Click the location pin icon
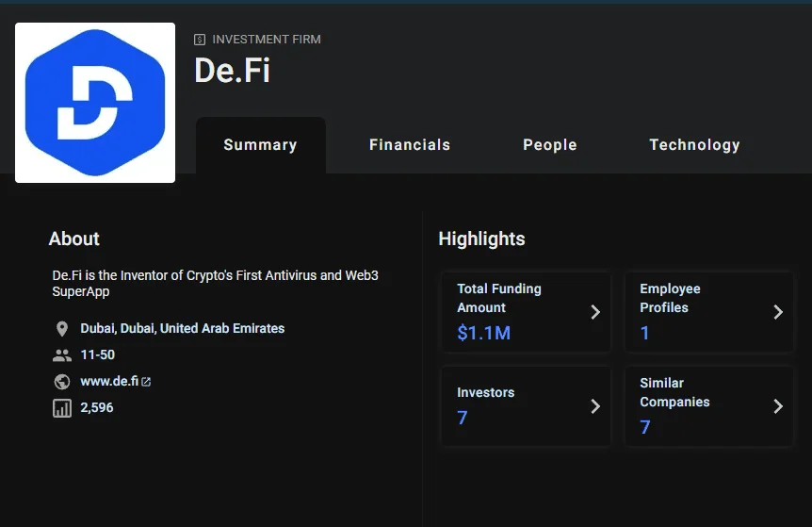This screenshot has width=812, height=527. click(61, 328)
